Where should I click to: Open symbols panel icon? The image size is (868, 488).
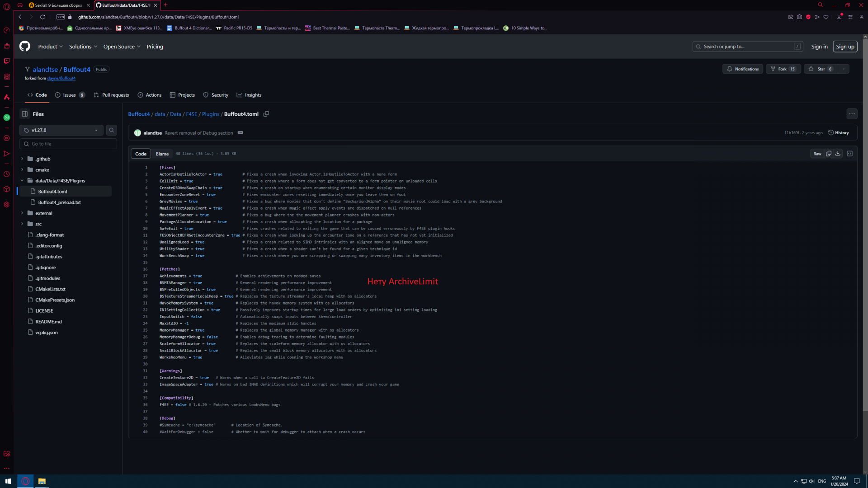pyautogui.click(x=849, y=154)
